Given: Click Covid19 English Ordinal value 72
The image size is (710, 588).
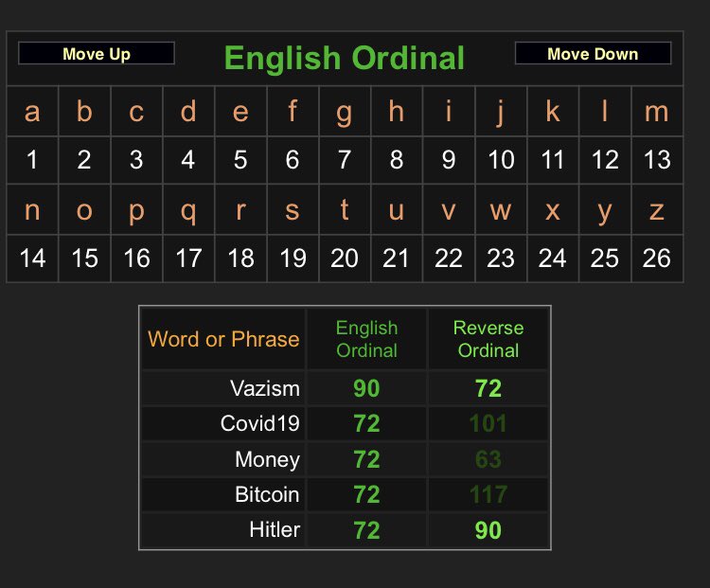Looking at the screenshot, I should click(366, 423).
